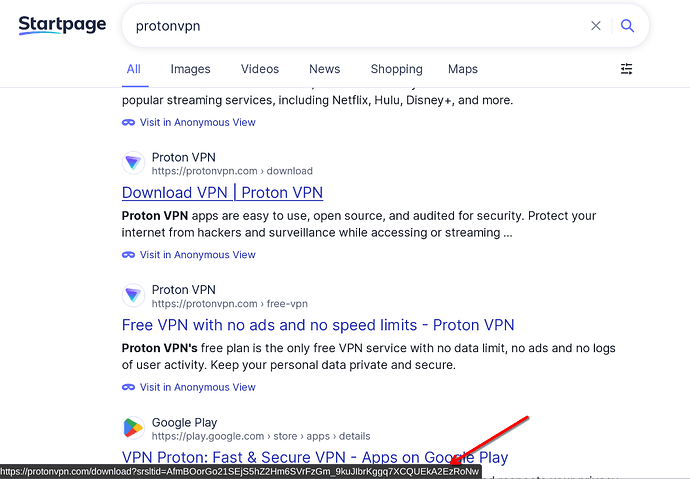Open search settings filter icon

(x=626, y=69)
